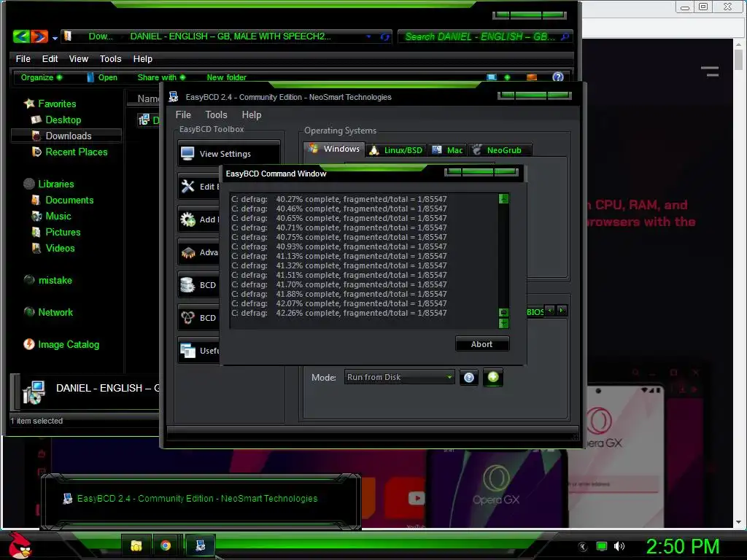
Task: Open recent locations dropdown beside navigation arrows
Action: coord(55,38)
